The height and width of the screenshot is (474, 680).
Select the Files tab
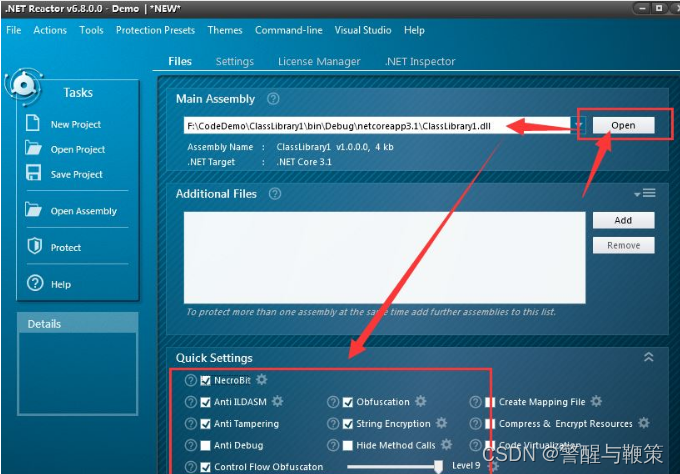tap(180, 61)
